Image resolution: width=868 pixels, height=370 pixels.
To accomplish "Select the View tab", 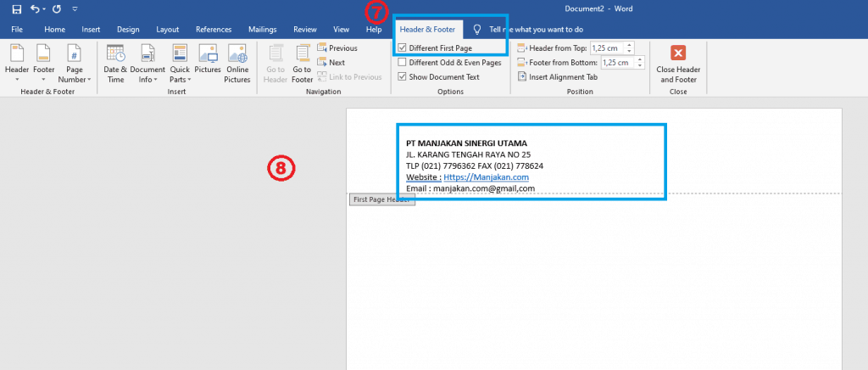I will click(x=341, y=30).
